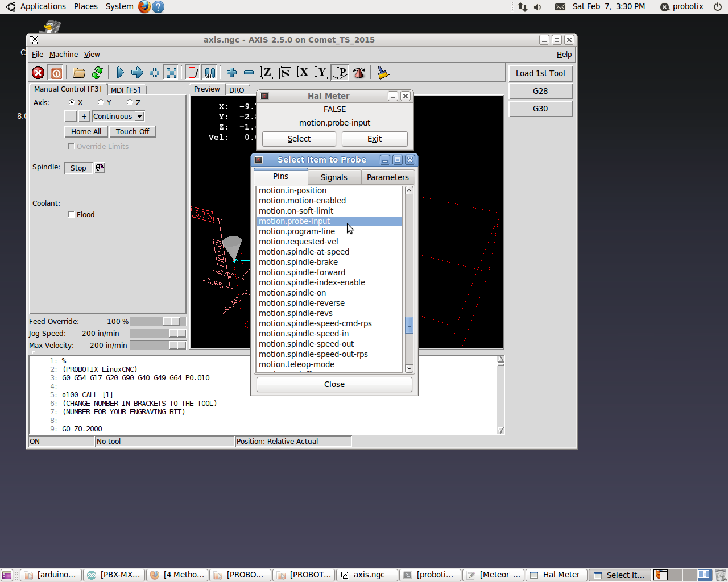The image size is (728, 582).
Task: Click the Home All button
Action: (86, 132)
